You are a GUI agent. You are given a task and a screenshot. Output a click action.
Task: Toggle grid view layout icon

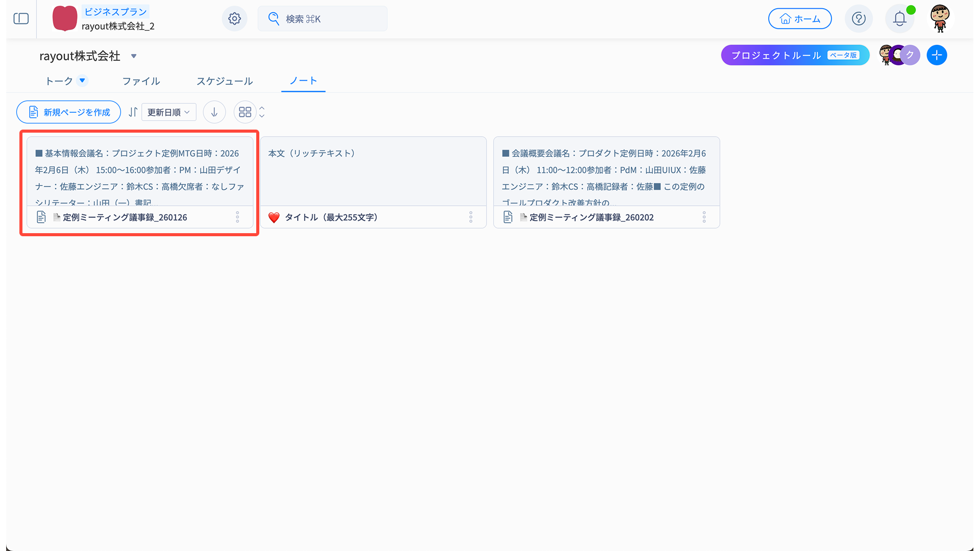(x=245, y=112)
